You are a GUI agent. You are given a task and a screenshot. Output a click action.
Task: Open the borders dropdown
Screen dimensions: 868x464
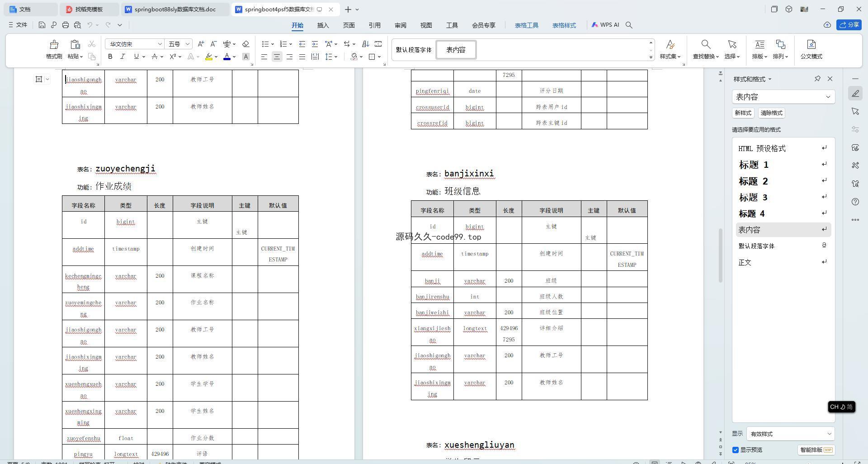pyautogui.click(x=379, y=57)
